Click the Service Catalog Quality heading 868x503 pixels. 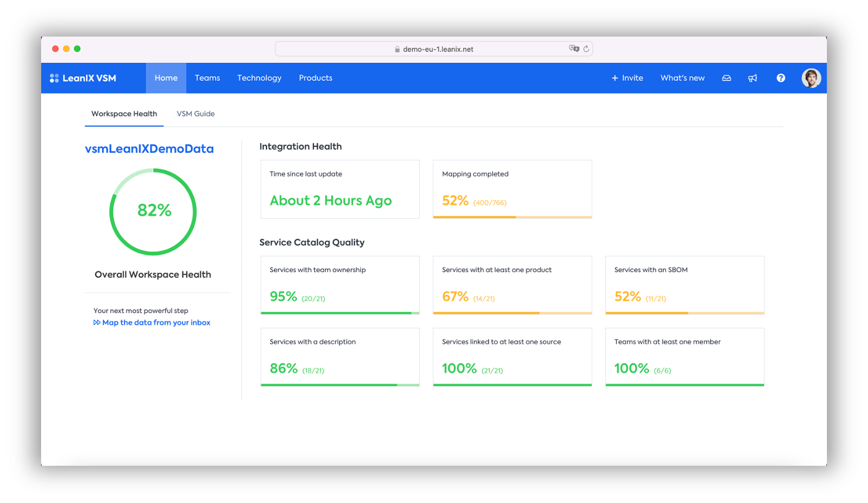312,242
